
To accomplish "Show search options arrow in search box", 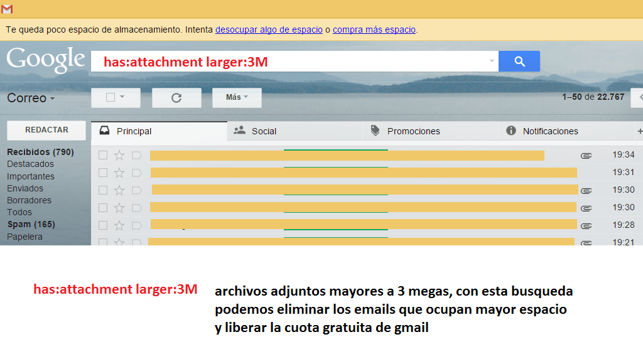I will click(492, 61).
